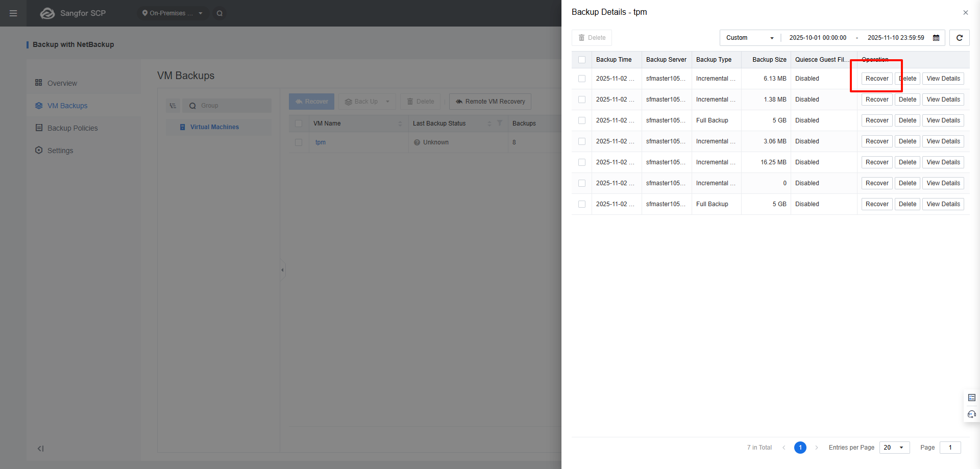Click the Backup Size column header
Viewport: 980px width, 469px height.
766,60
